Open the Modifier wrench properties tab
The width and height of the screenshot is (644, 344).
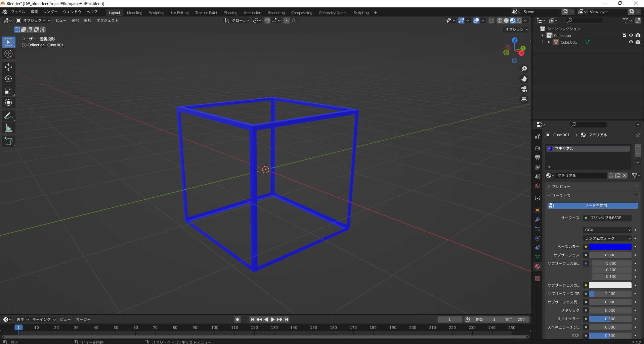[538, 219]
